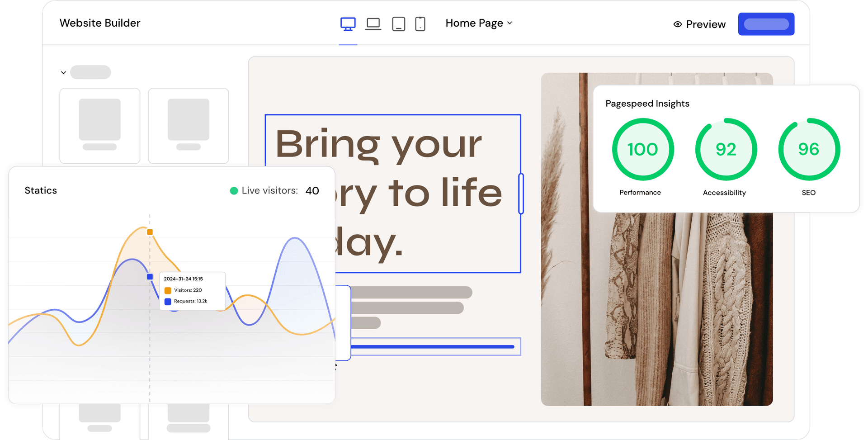Open the Home Page dropdown
This screenshot has height=440, width=868.
click(479, 23)
